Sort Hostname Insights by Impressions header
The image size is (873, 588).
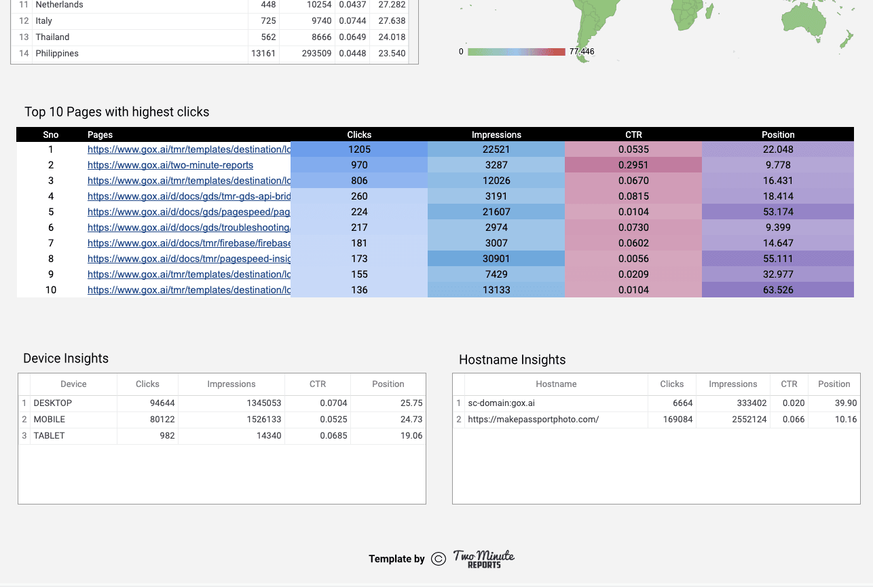pos(733,384)
